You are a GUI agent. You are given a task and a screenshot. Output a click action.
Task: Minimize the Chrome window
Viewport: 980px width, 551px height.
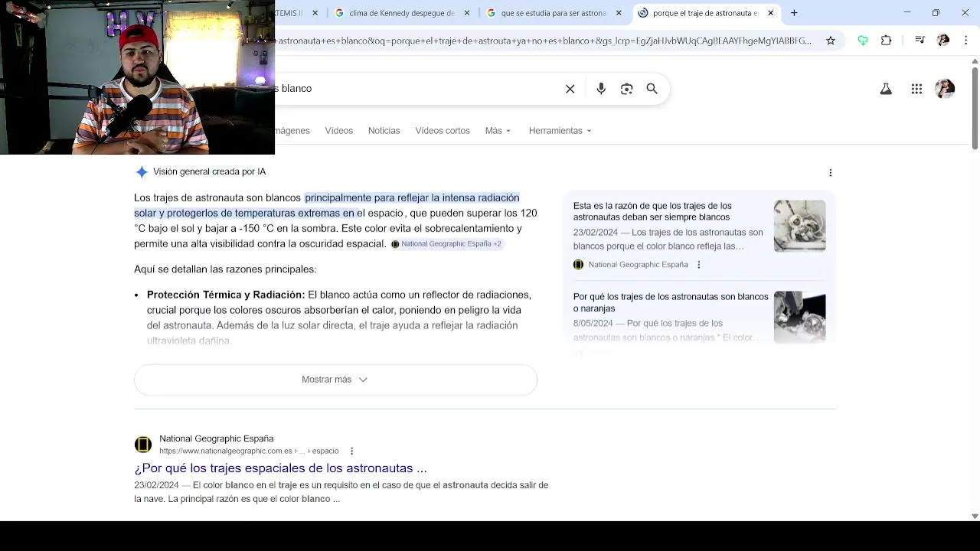pyautogui.click(x=907, y=13)
